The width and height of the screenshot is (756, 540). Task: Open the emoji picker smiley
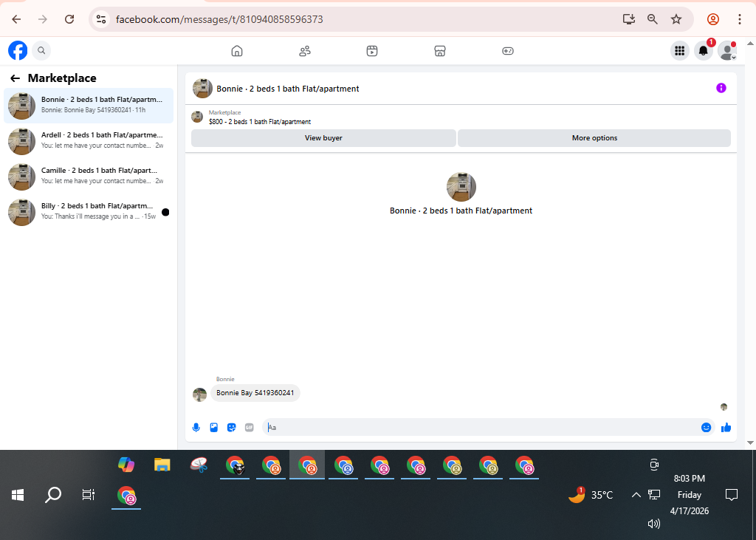pos(707,428)
